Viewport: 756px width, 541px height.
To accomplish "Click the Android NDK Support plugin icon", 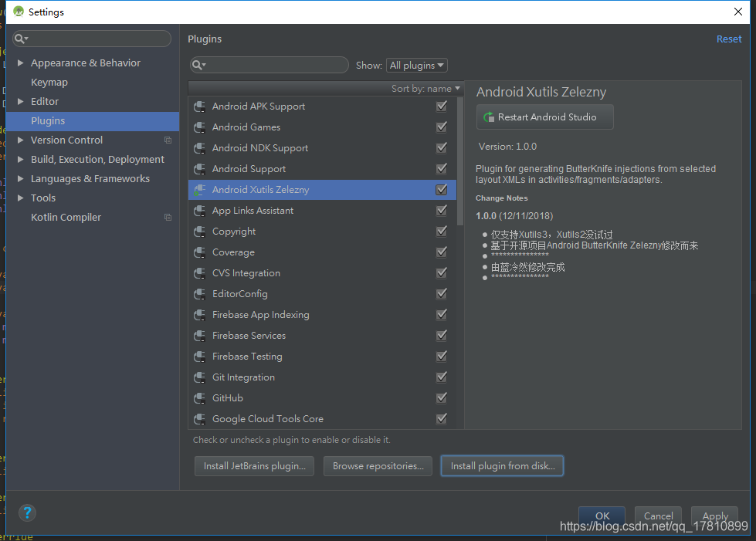I will pos(199,148).
